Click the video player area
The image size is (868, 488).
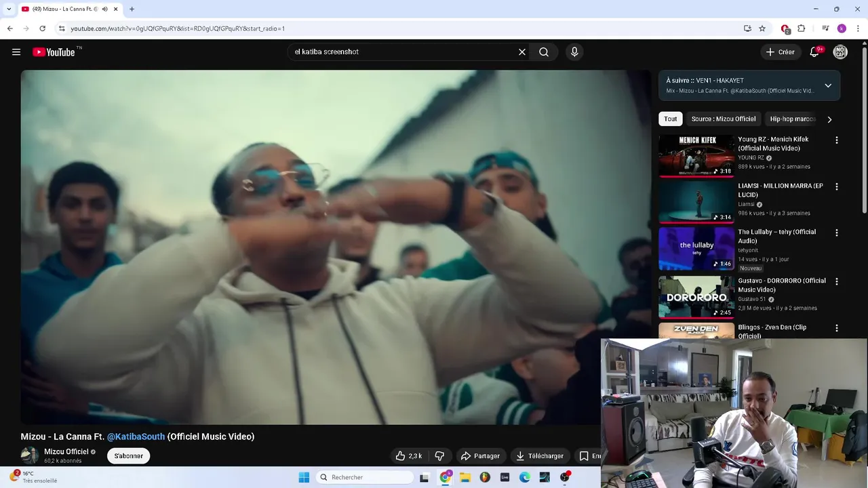pyautogui.click(x=336, y=247)
